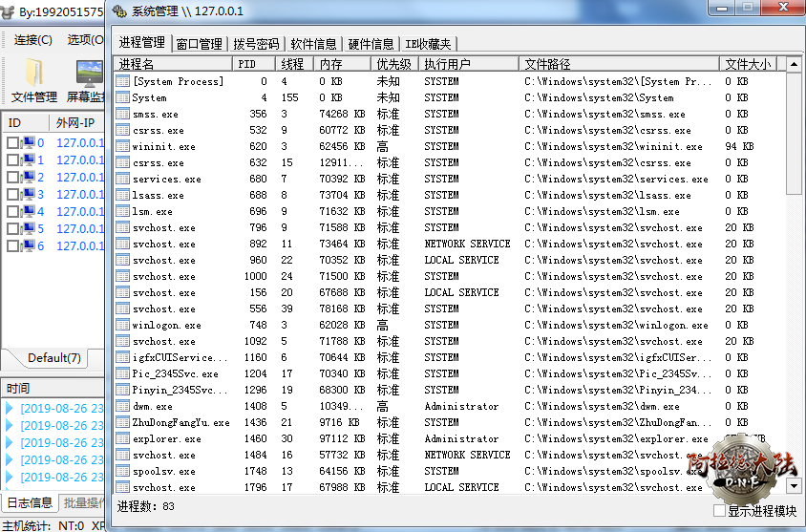
Task: Open the 日志信息 bottom tab
Action: 30,503
